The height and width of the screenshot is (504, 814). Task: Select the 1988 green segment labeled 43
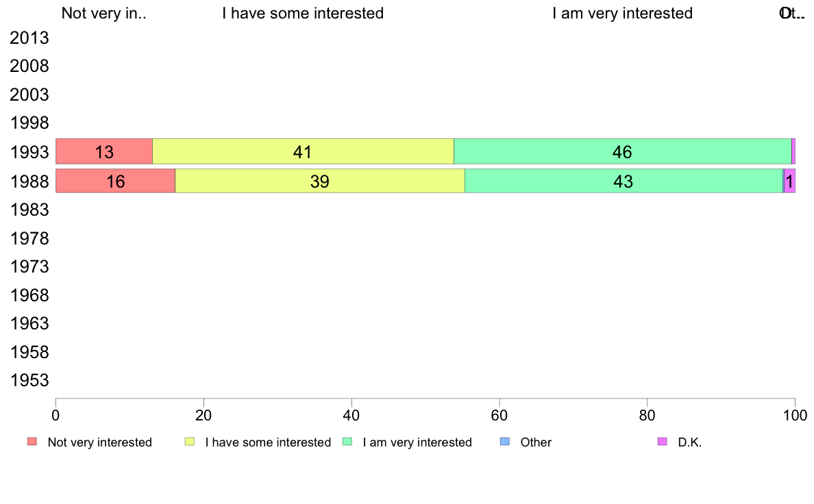624,181
